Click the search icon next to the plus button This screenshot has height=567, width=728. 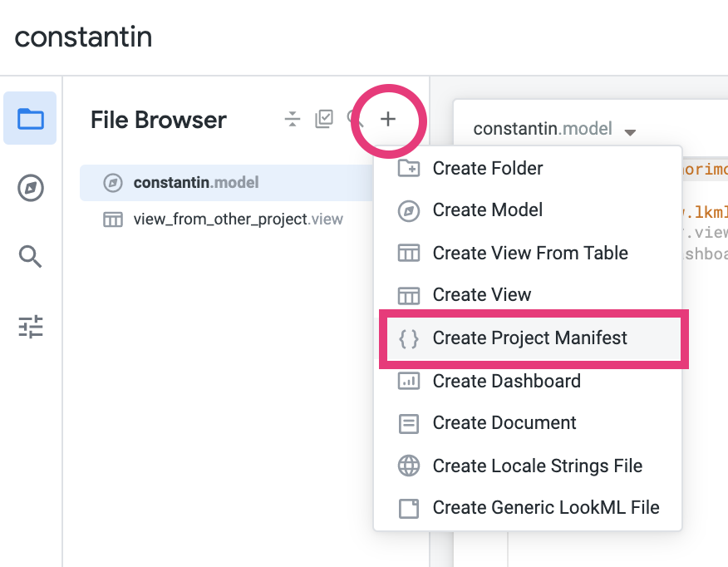pos(355,120)
